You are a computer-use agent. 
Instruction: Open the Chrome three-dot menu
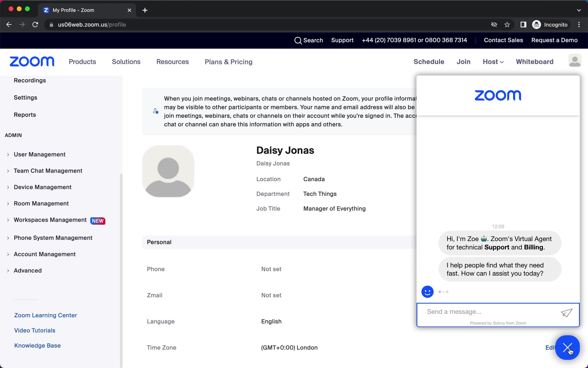click(579, 25)
